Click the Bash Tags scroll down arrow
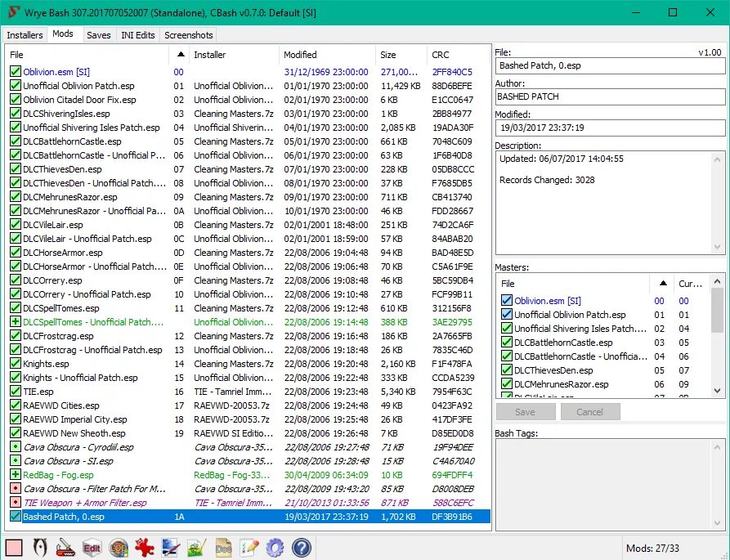 point(718,523)
